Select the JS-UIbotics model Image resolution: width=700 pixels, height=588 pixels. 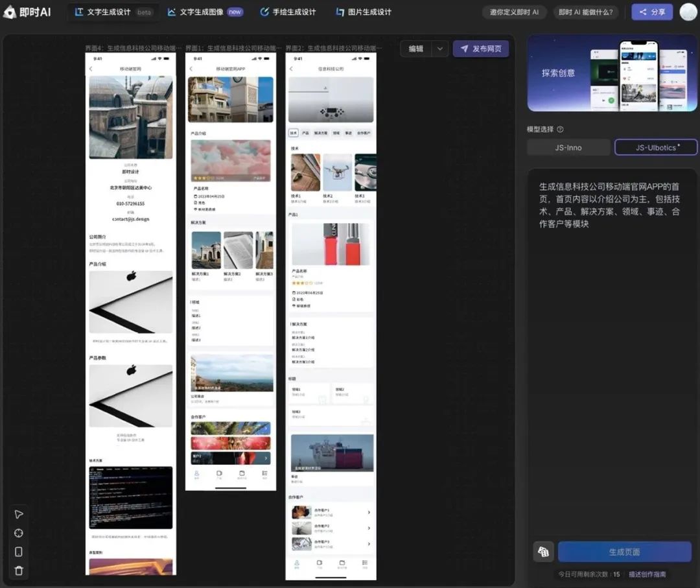tap(655, 147)
